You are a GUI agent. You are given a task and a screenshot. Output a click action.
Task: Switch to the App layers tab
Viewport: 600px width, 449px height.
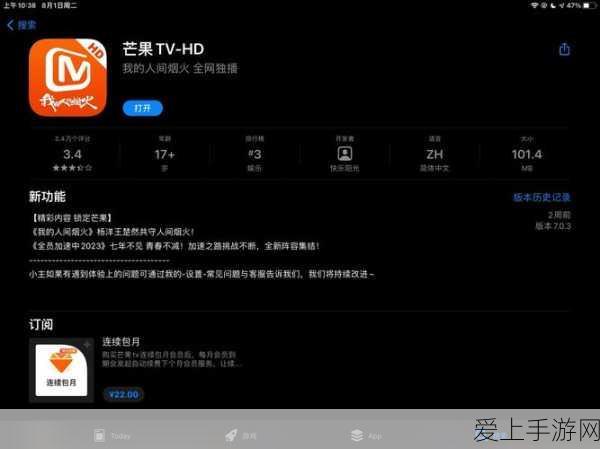click(366, 436)
